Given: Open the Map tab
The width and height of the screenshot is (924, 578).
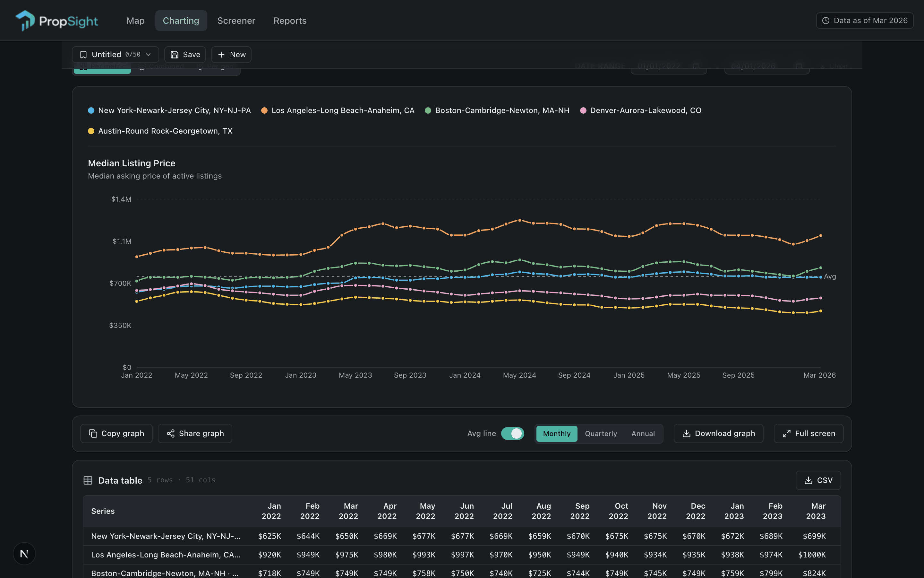Looking at the screenshot, I should 135,21.
